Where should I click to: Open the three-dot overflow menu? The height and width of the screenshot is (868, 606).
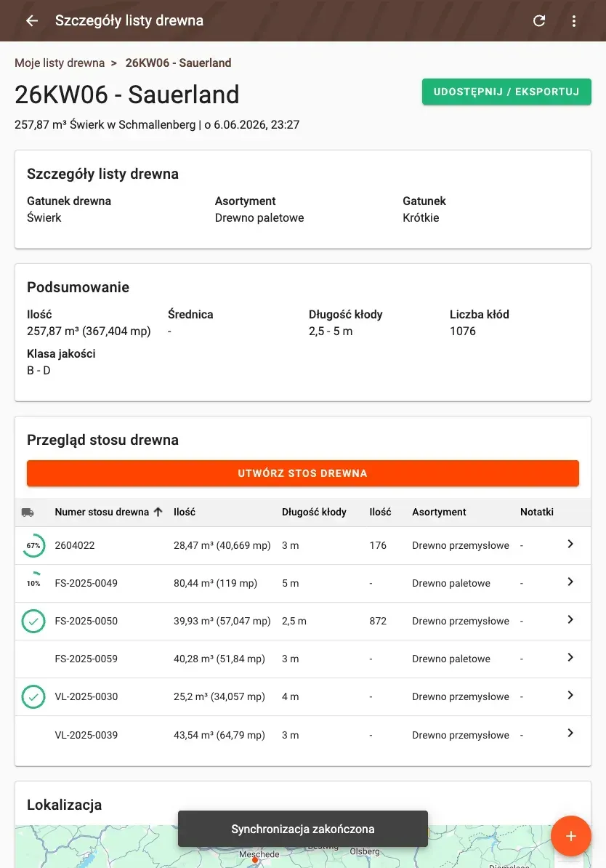(x=574, y=20)
